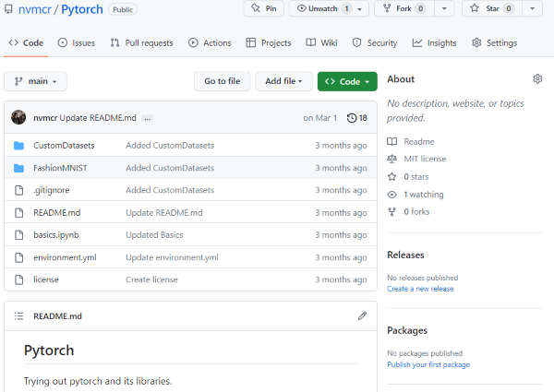
Task: Expand the Fork dropdown arrow
Action: pos(444,9)
